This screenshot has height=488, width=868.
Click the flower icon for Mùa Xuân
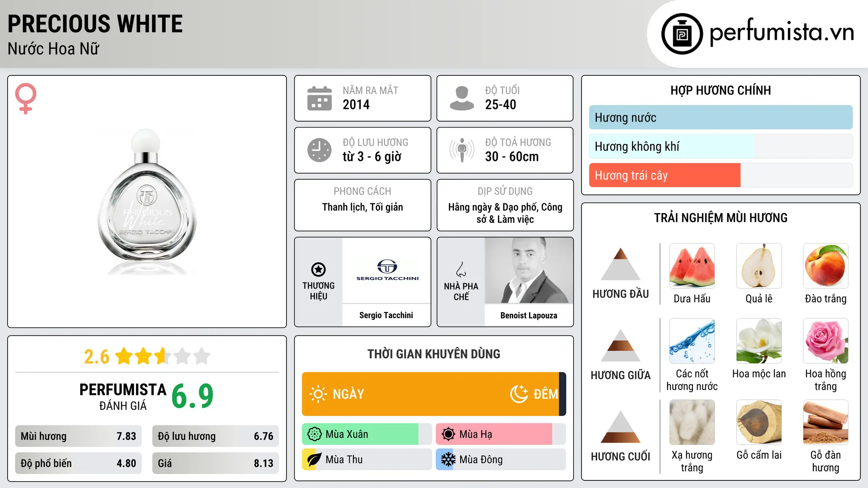tap(314, 434)
